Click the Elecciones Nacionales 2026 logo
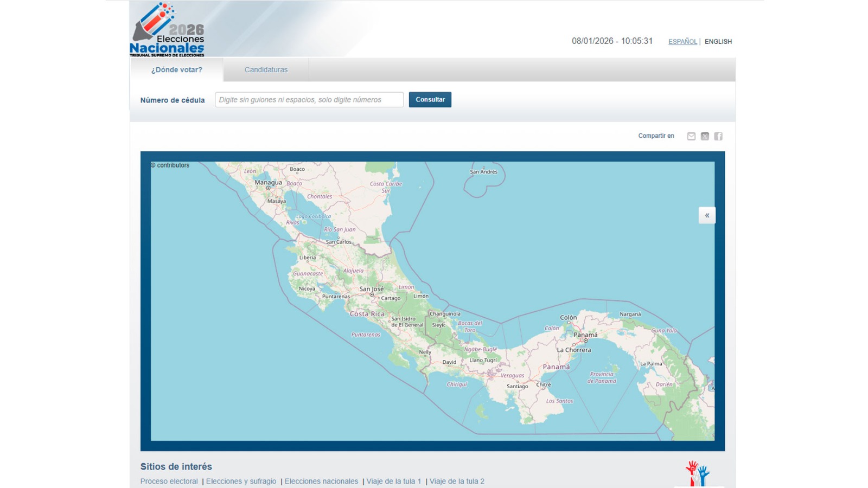 tap(167, 30)
